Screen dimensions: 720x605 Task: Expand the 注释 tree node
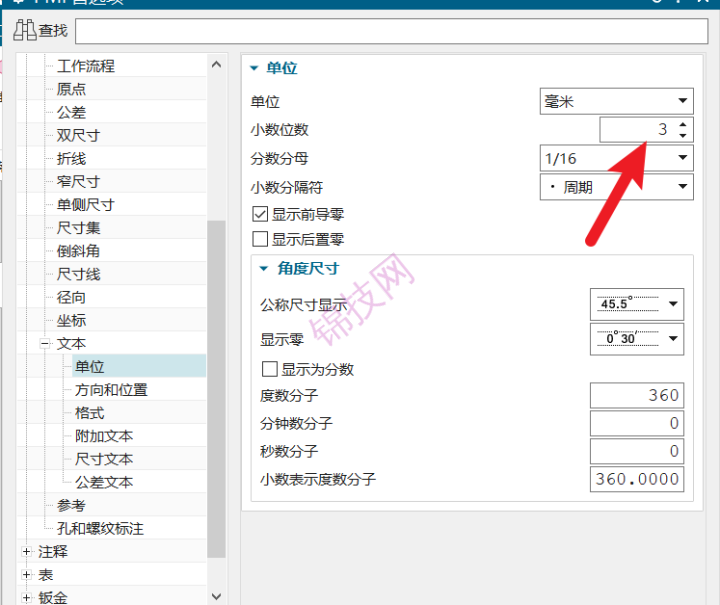click(26, 552)
